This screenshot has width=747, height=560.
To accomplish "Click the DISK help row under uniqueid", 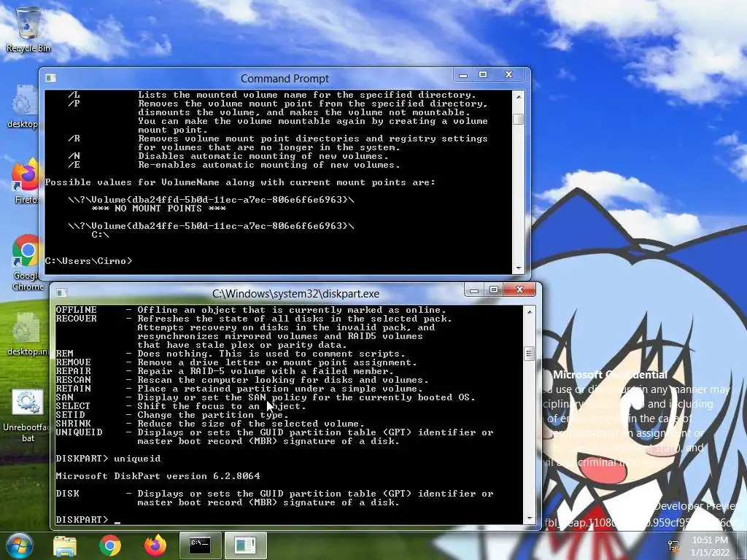I will point(274,498).
